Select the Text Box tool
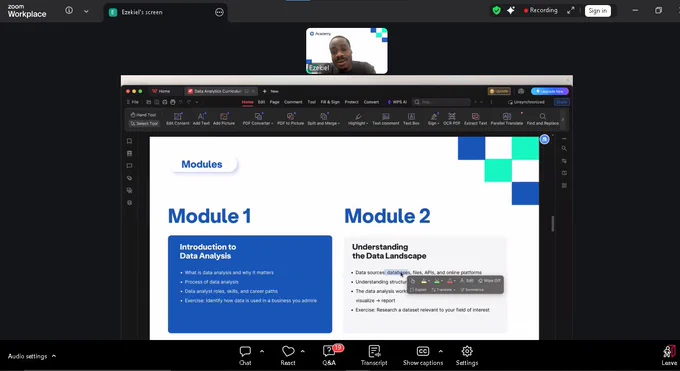 tap(411, 119)
